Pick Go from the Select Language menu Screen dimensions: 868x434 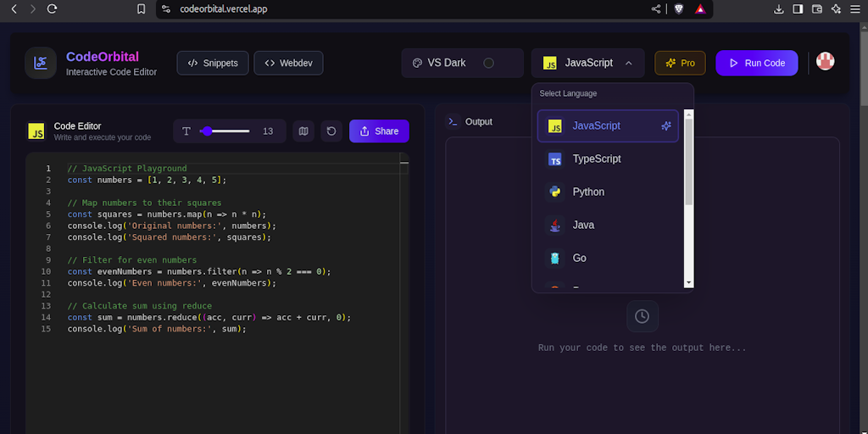pyautogui.click(x=579, y=258)
